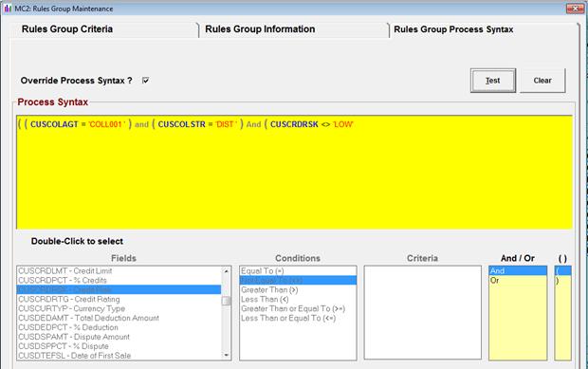Select the close parenthesis in ( ) list
588x369 pixels.
point(562,280)
